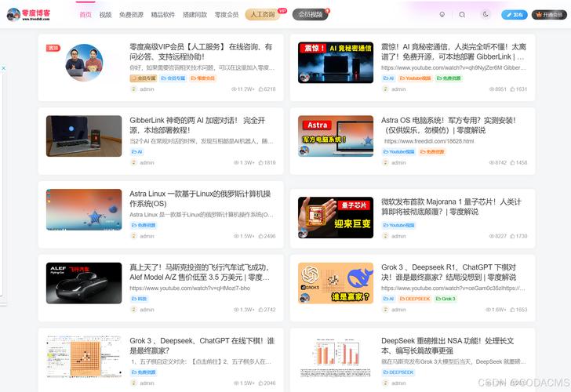Open the search magnifier icon
This screenshot has width=571, height=392.
pos(462,15)
